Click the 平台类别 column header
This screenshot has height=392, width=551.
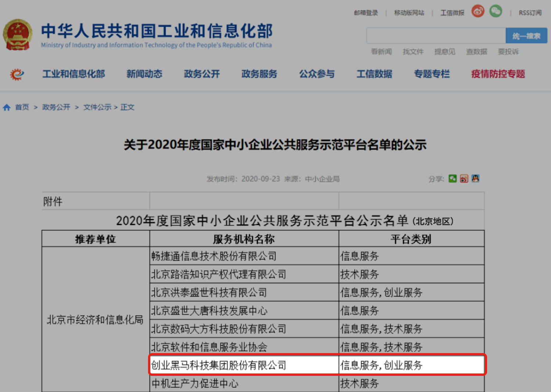coord(411,239)
